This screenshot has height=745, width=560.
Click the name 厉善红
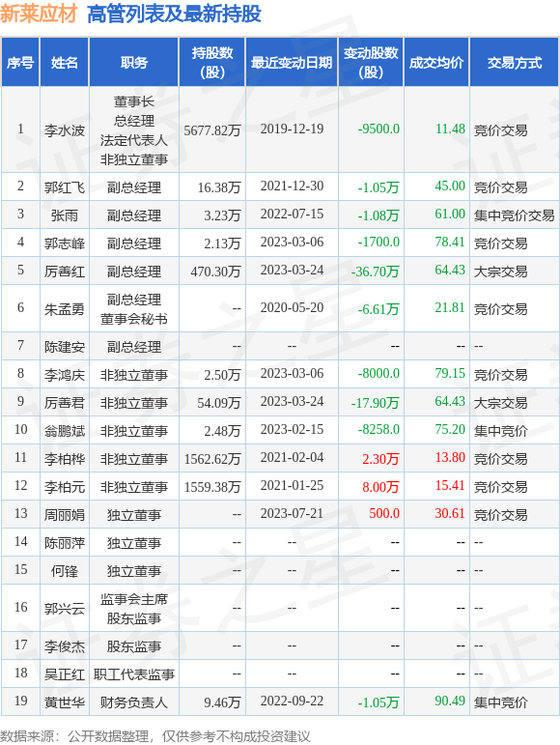click(65, 272)
